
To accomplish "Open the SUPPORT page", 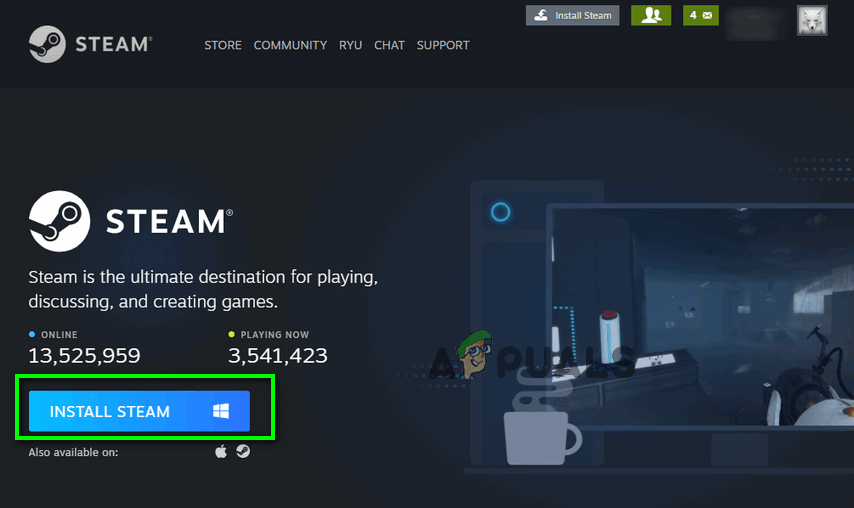I will [x=443, y=45].
